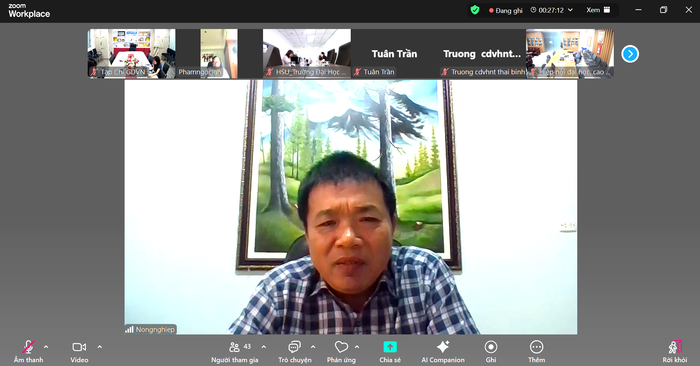Open Thêm more options menu
Viewport: 700px width, 366px height.
coord(536,351)
